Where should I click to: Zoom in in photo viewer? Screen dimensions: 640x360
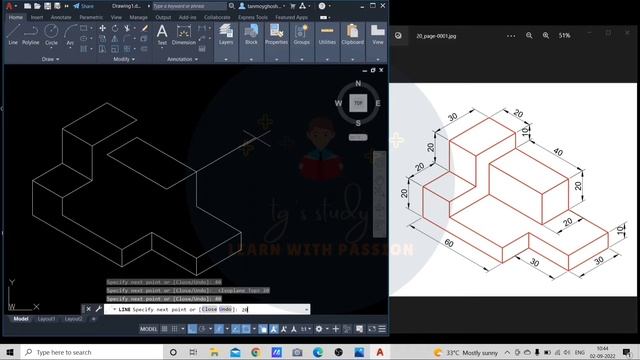pyautogui.click(x=546, y=36)
